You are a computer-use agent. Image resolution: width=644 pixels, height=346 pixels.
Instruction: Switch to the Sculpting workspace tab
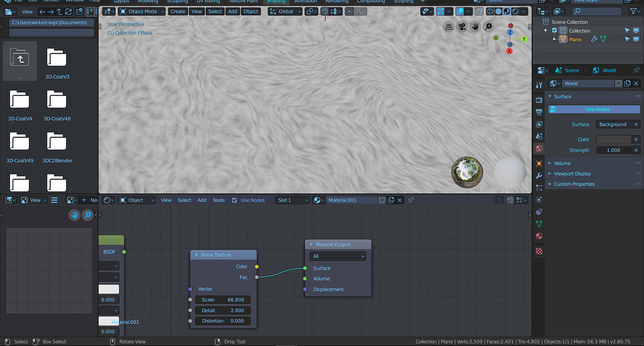pyautogui.click(x=177, y=2)
